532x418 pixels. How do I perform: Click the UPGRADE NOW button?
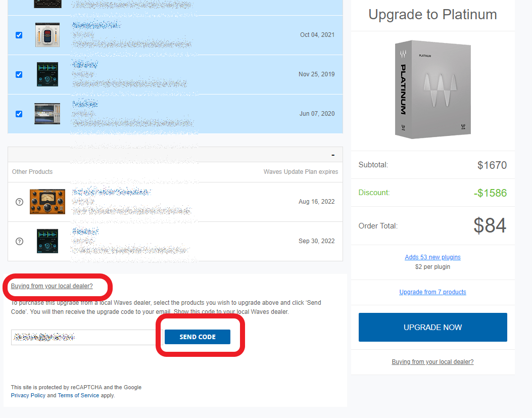(432, 328)
